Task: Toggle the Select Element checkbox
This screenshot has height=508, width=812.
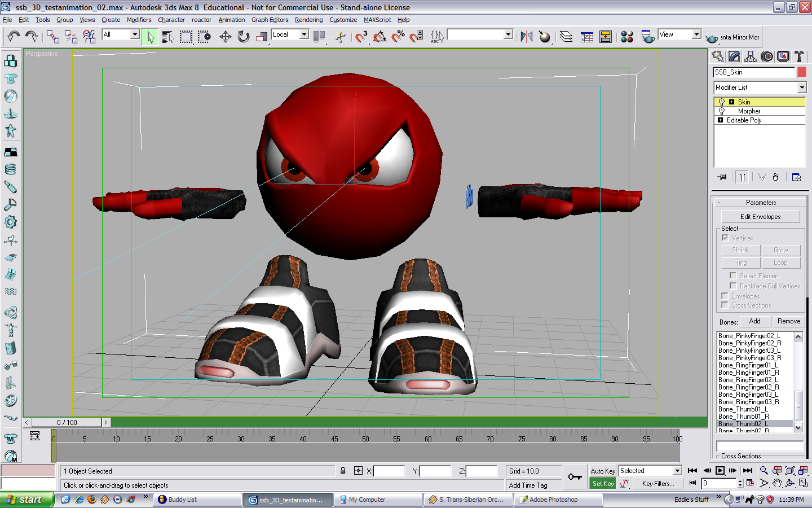Action: [733, 275]
